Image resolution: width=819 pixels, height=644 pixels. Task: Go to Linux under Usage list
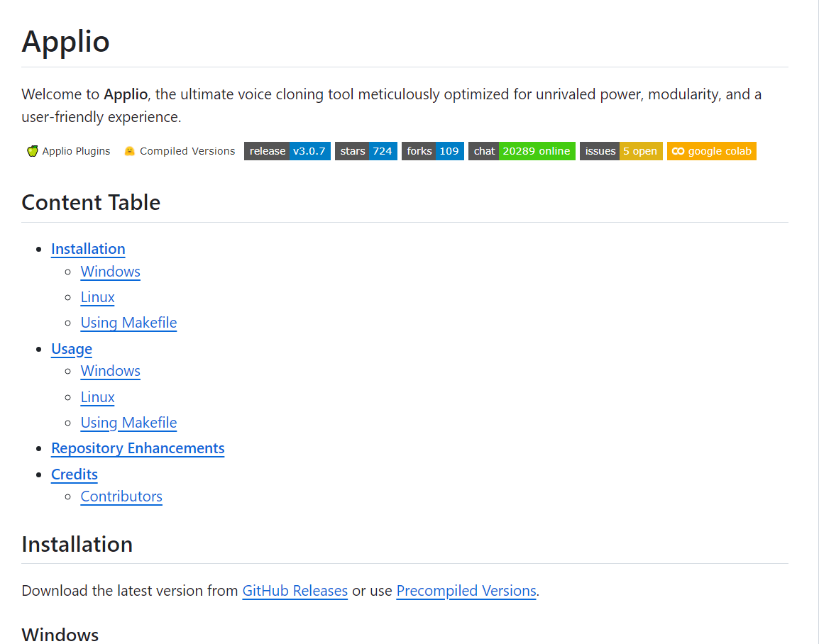(x=98, y=397)
